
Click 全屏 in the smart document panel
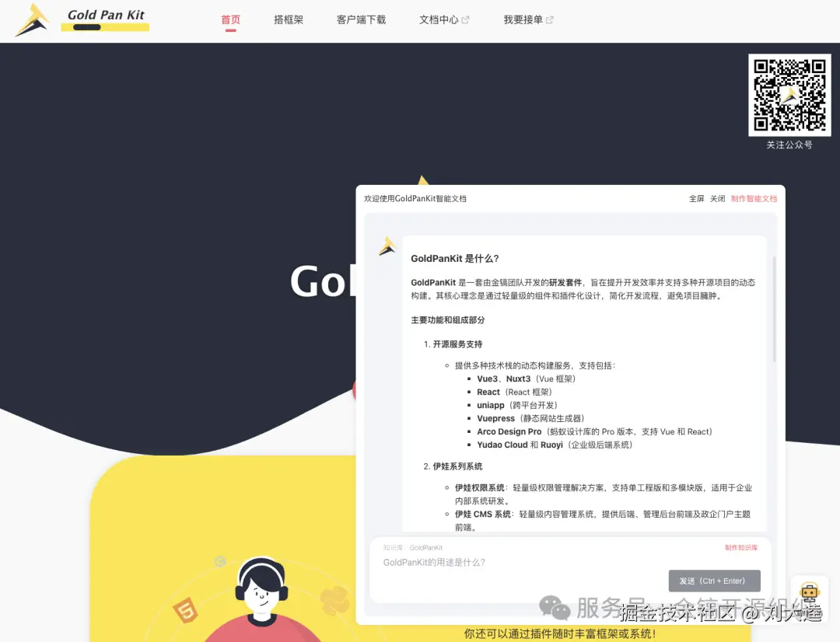696,199
